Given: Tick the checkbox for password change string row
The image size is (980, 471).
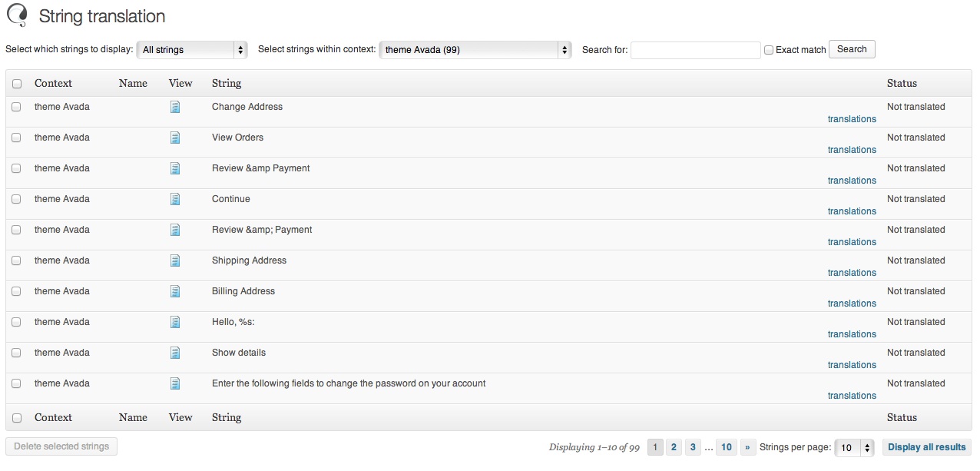Looking at the screenshot, I should pos(17,383).
